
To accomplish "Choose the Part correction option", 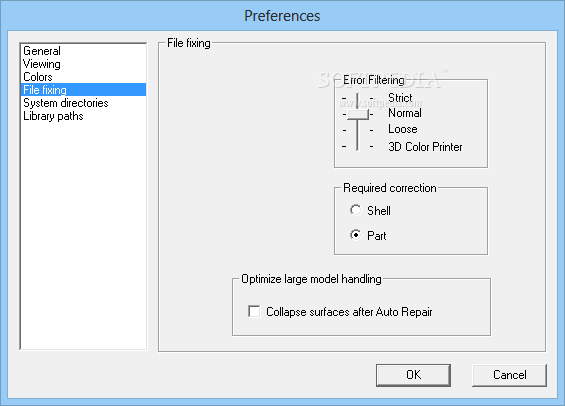I will [355, 235].
